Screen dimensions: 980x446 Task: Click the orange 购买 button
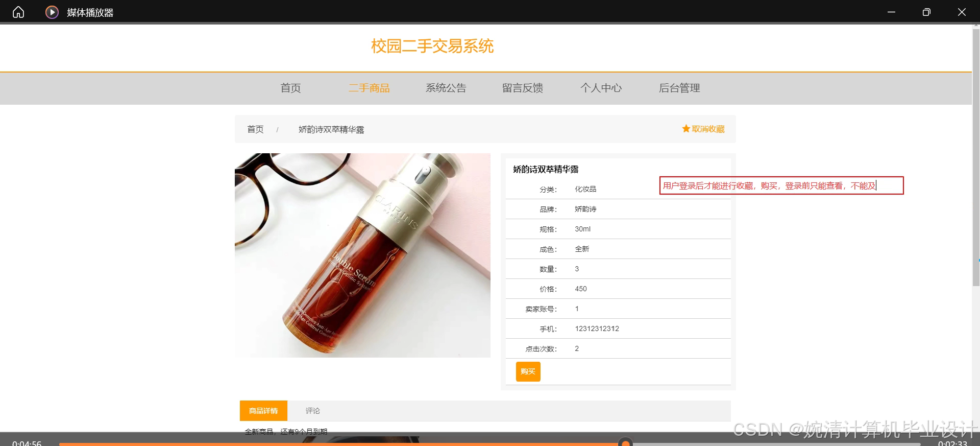coord(528,371)
